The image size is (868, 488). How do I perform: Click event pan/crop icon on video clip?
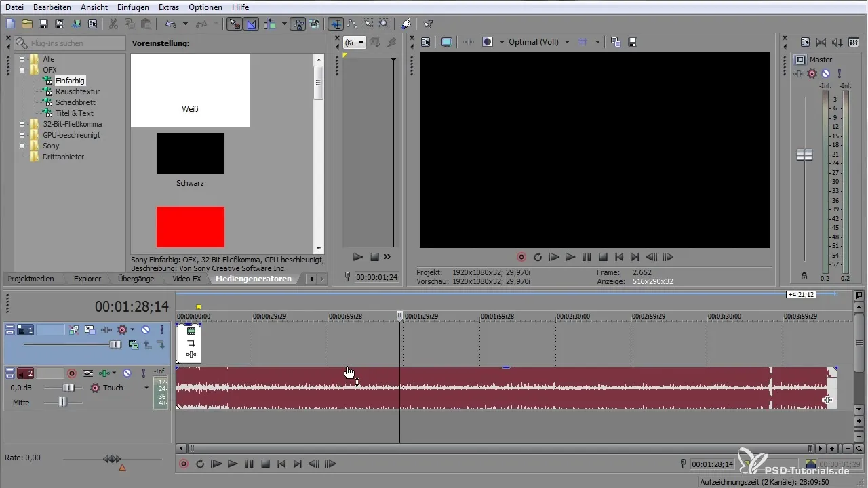click(x=191, y=343)
